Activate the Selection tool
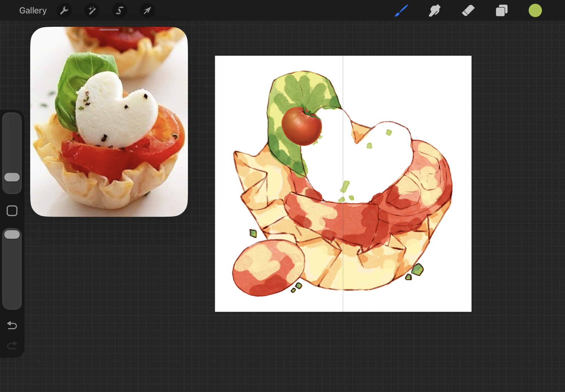565x392 pixels. (119, 11)
